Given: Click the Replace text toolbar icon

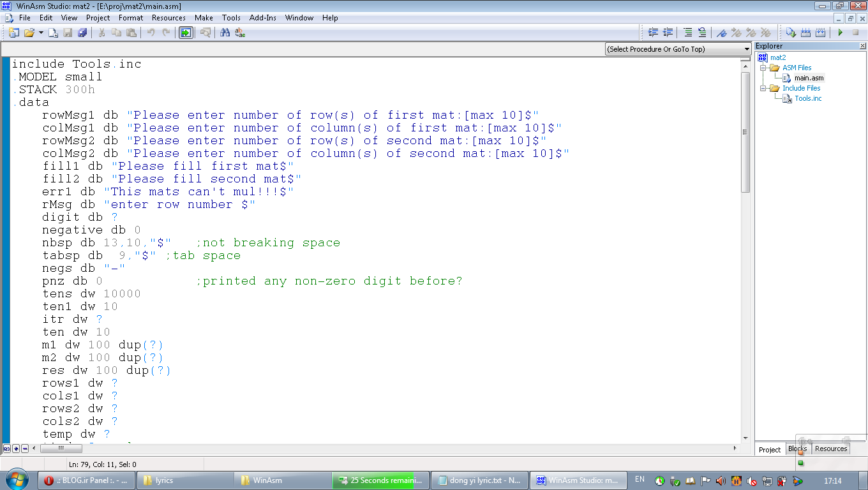Looking at the screenshot, I should tap(241, 33).
